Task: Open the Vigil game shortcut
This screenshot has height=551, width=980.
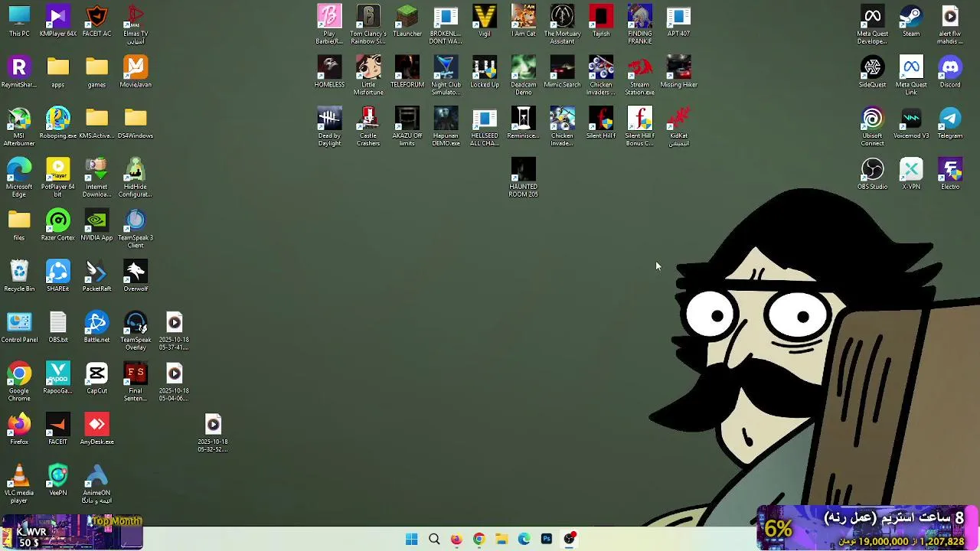Action: point(485,21)
